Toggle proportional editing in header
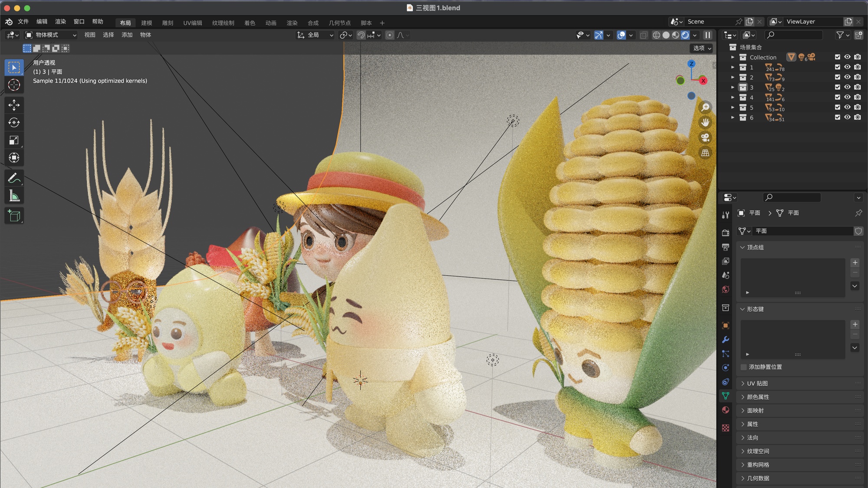Image resolution: width=868 pixels, height=488 pixels. (390, 35)
